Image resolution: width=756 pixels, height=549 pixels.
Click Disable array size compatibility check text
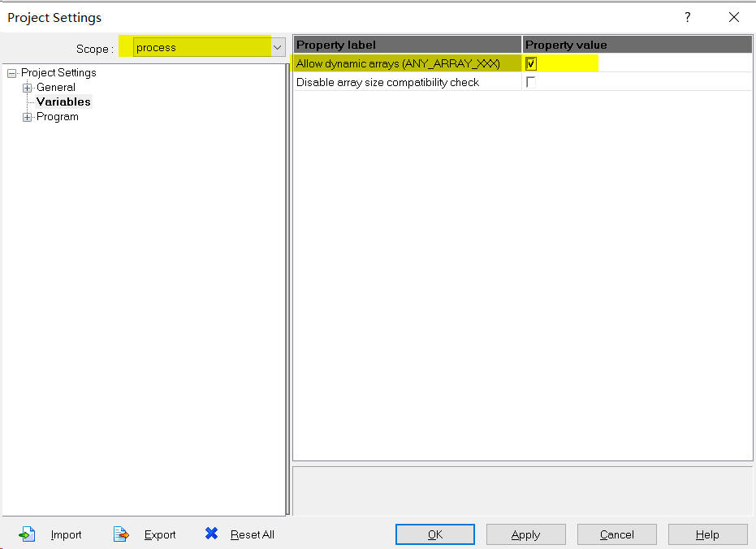pos(387,82)
